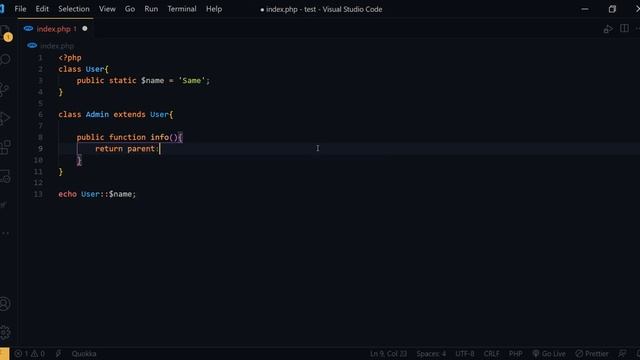Click 'class User{' on line 2

coord(83,69)
